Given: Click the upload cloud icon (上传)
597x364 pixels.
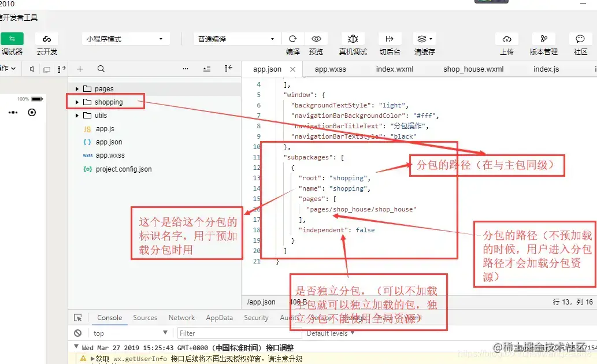Looking at the screenshot, I should pos(507,39).
